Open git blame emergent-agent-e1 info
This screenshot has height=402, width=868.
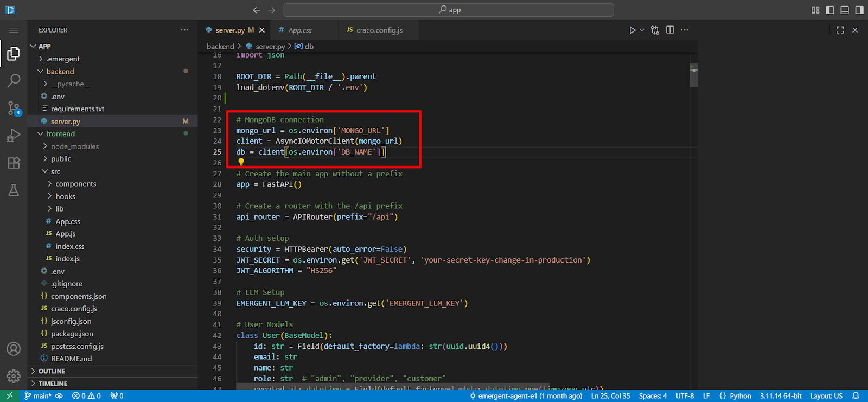[x=526, y=396]
